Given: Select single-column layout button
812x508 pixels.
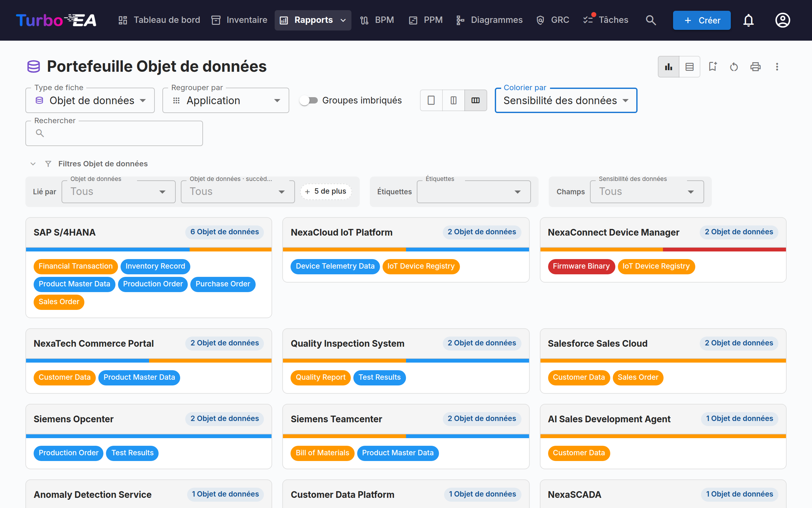Looking at the screenshot, I should 431,100.
